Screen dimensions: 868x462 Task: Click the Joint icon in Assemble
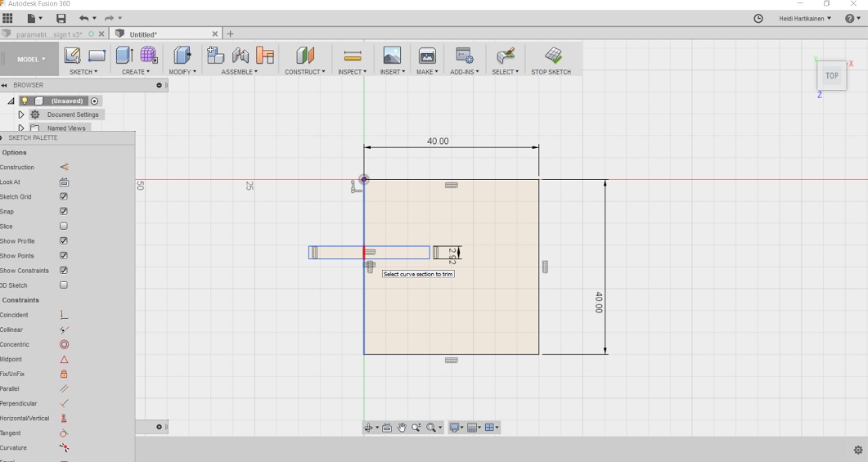(241, 56)
